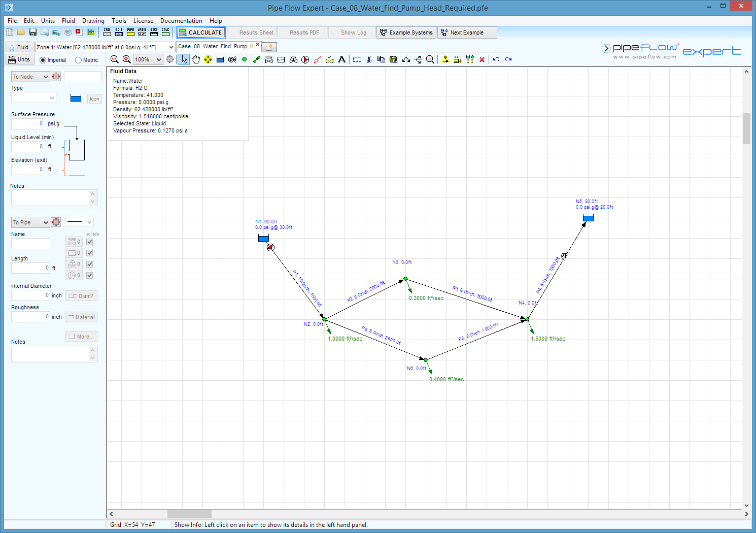Select the dashed rectangle selection tool
Screen dimensions: 756x533
point(357,59)
